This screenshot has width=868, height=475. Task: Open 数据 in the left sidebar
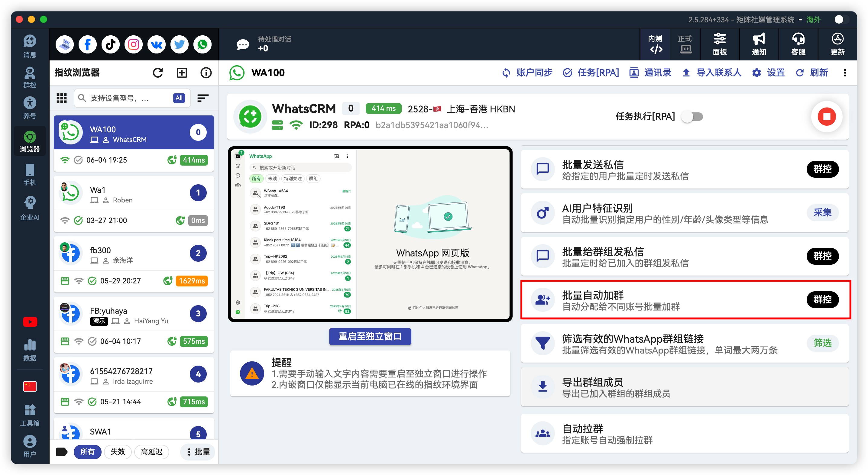(x=30, y=350)
